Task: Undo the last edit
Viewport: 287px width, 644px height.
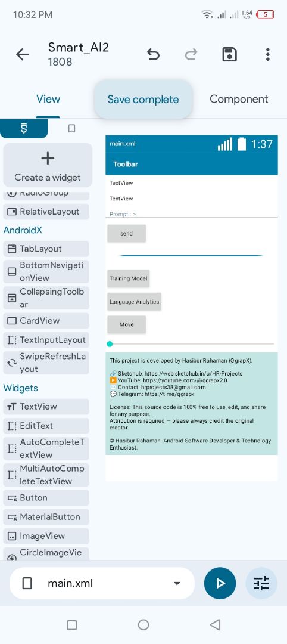Action: (x=153, y=54)
